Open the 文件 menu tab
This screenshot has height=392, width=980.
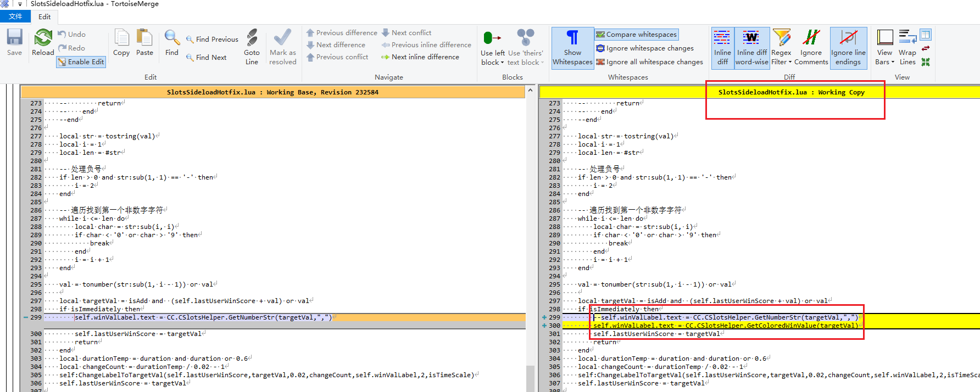point(16,16)
